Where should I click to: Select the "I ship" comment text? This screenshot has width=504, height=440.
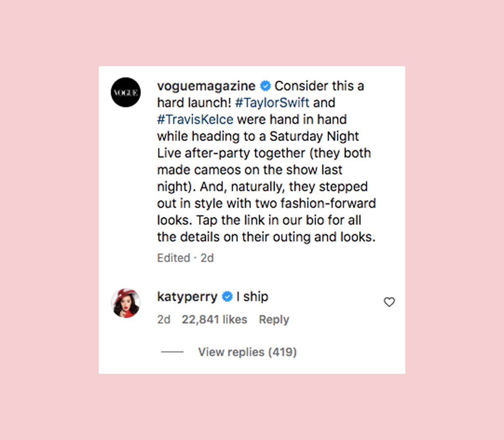click(x=252, y=297)
